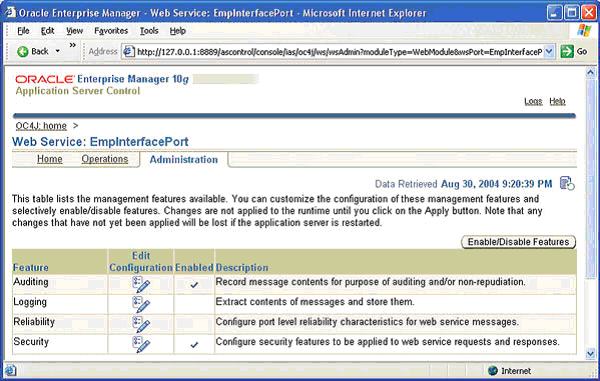The height and width of the screenshot is (381, 600).
Task: Click the Security enabled checkmark
Action: (x=194, y=345)
